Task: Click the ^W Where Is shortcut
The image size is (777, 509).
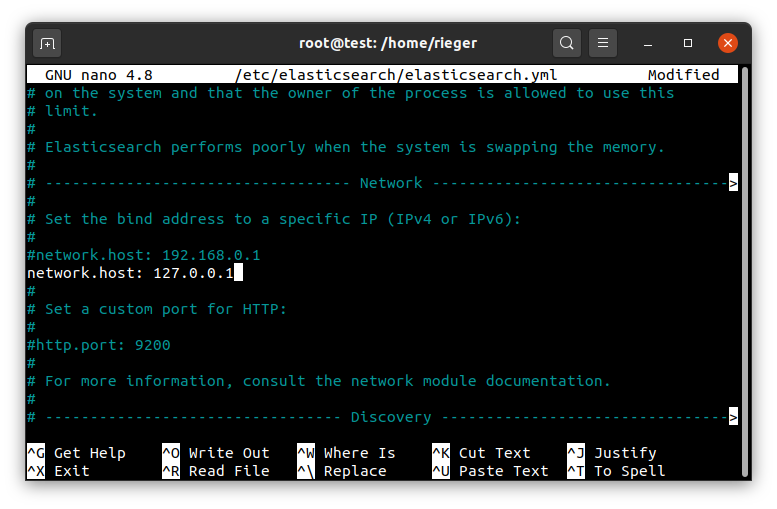Action: coord(346,452)
